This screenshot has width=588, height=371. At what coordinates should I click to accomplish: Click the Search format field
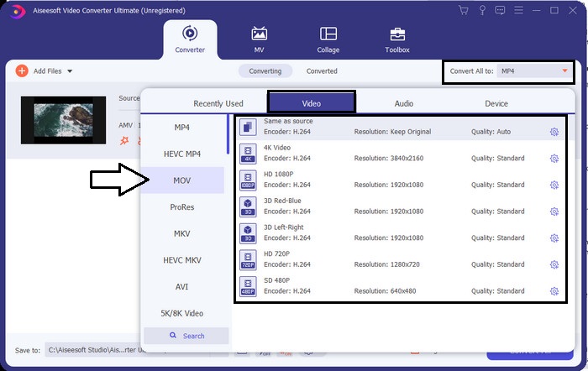[186, 336]
